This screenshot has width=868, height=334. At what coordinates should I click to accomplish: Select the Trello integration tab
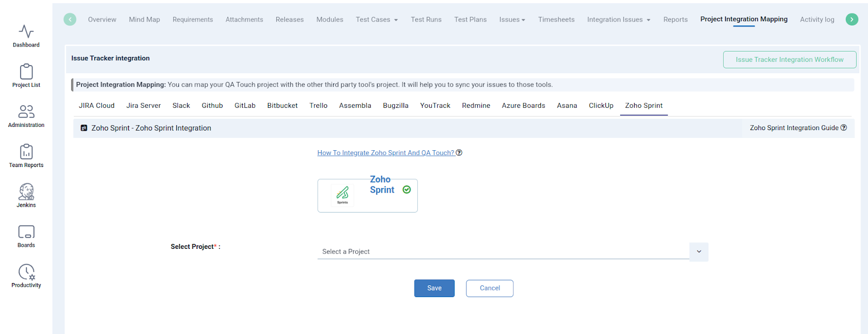point(318,106)
